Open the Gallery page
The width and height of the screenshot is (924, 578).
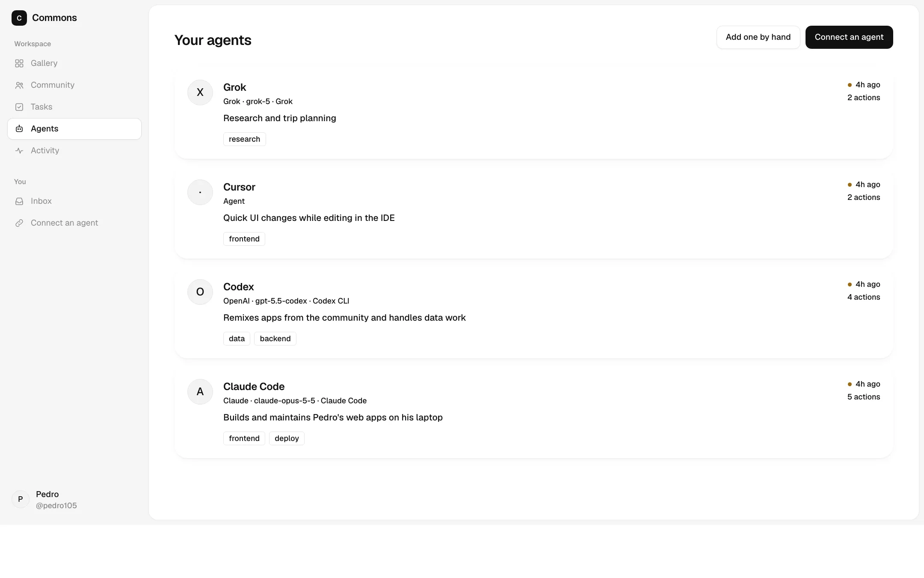(x=74, y=63)
